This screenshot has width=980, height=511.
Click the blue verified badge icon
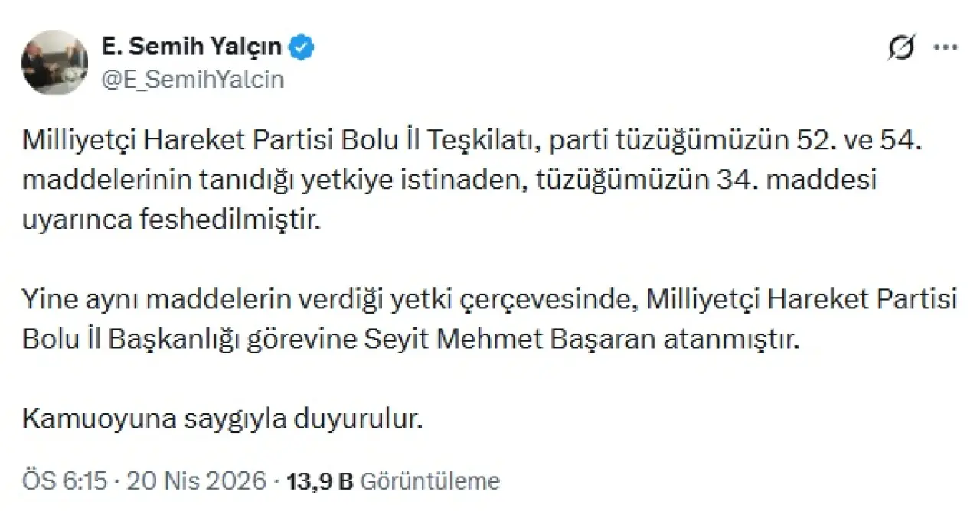point(303,49)
